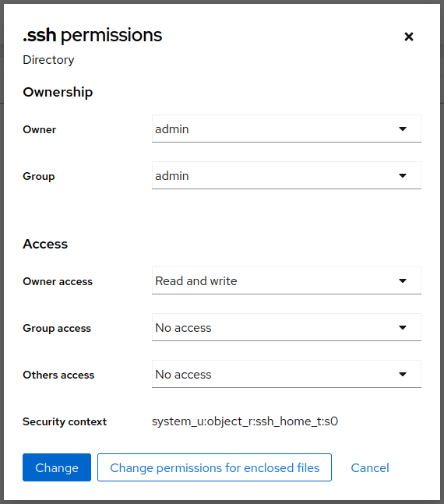The height and width of the screenshot is (504, 444).
Task: Click the .ssh permissions title
Action: (x=93, y=35)
